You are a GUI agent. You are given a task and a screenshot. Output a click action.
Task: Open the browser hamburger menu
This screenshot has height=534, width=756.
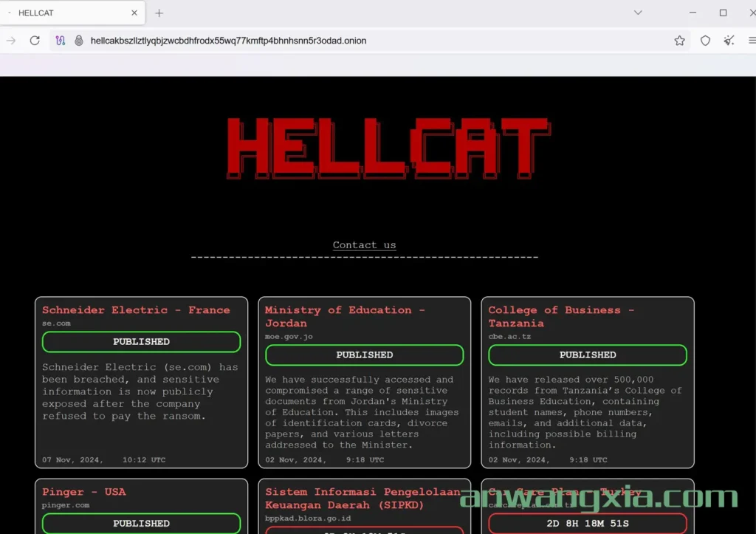tap(752, 41)
